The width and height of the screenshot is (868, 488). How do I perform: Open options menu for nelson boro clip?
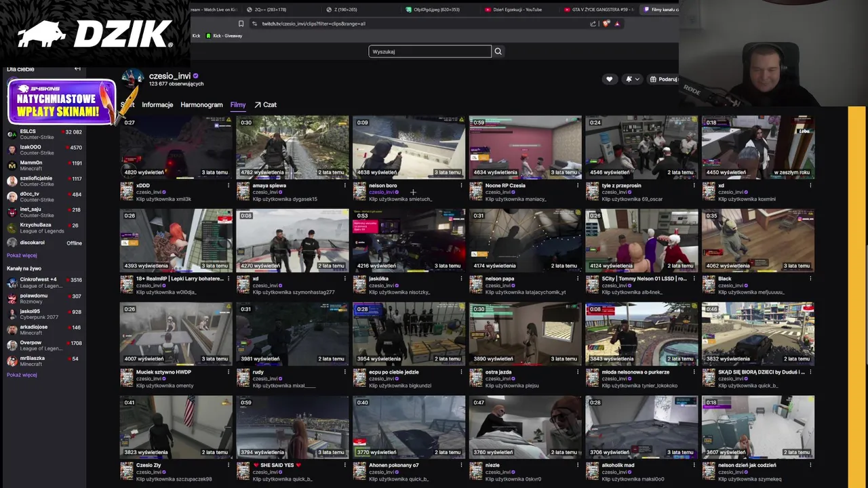[x=461, y=185]
